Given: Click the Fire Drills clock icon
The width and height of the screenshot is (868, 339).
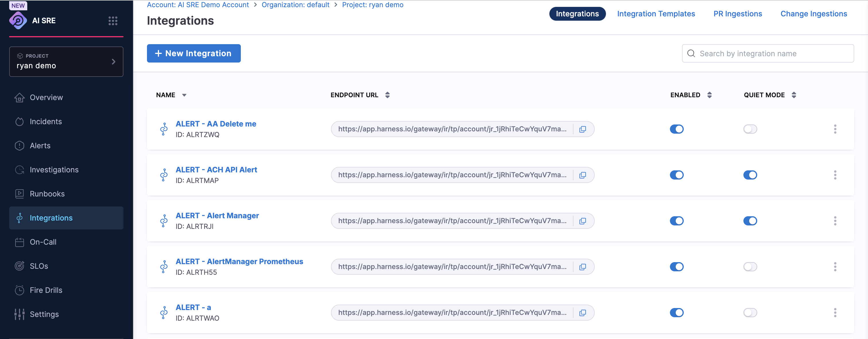Looking at the screenshot, I should click(20, 290).
